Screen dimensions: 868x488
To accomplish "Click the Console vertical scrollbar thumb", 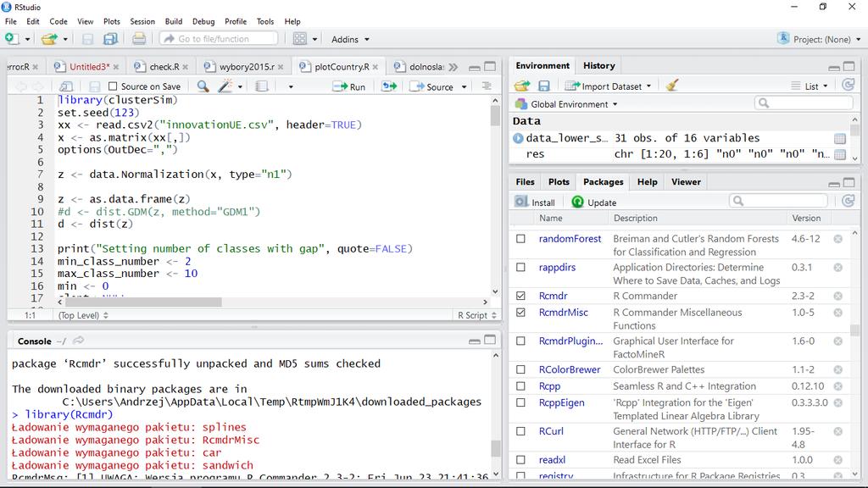I will (495, 448).
